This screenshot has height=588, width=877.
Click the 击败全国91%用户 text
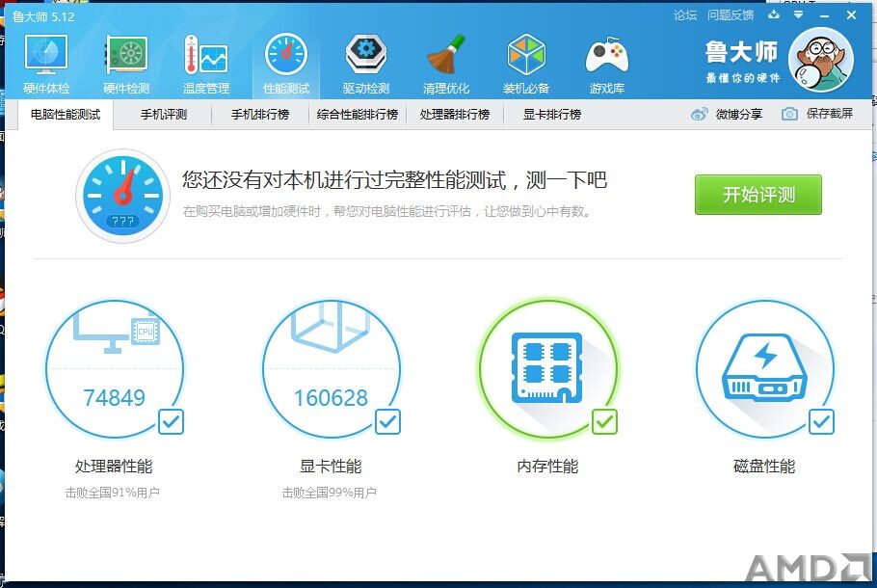click(x=113, y=493)
